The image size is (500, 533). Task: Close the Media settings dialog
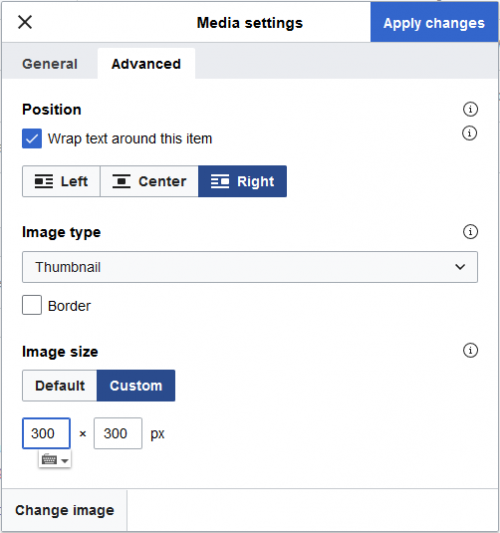[25, 22]
